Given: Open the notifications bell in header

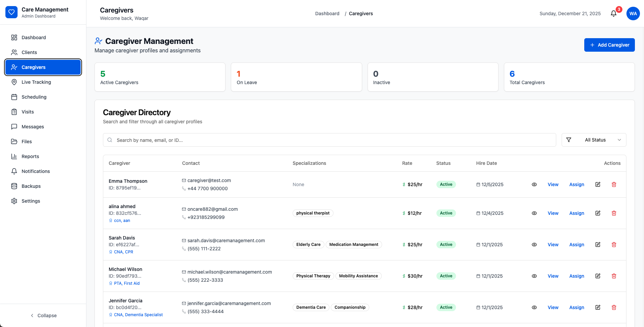Looking at the screenshot, I should (614, 14).
